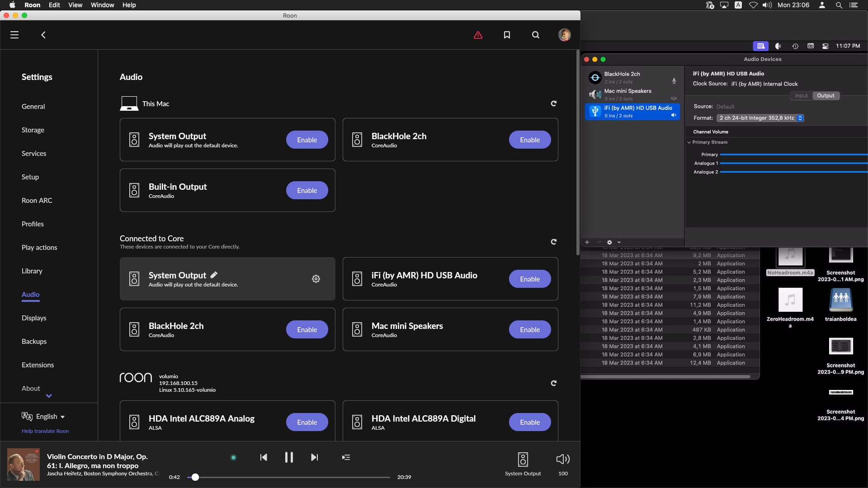Enable Mac mini Speakers device
The height and width of the screenshot is (488, 868).
[x=530, y=329]
